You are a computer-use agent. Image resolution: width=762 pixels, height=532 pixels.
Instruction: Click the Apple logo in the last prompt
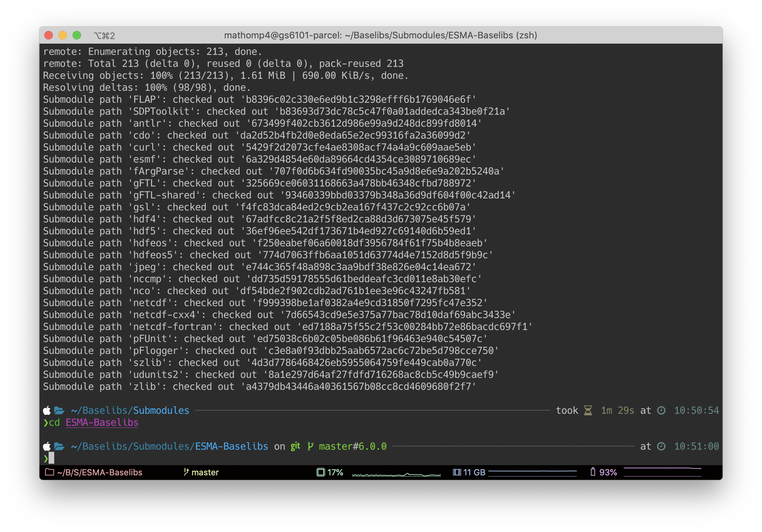click(x=47, y=446)
